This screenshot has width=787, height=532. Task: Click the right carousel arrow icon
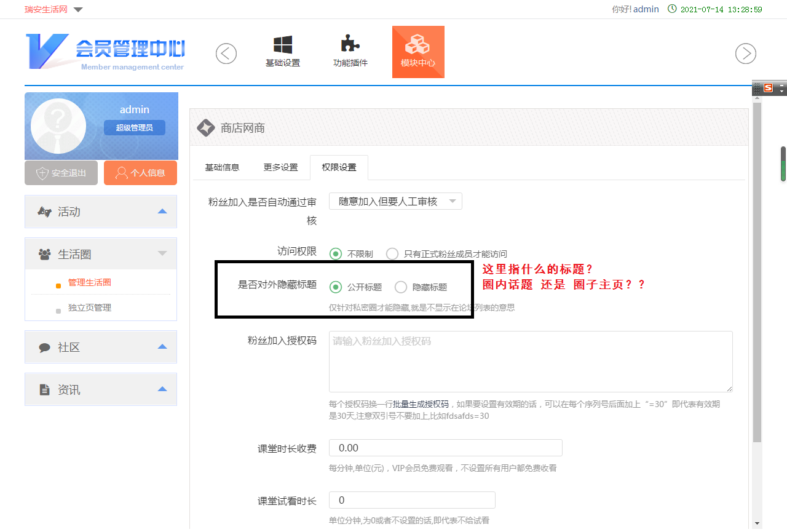745,54
